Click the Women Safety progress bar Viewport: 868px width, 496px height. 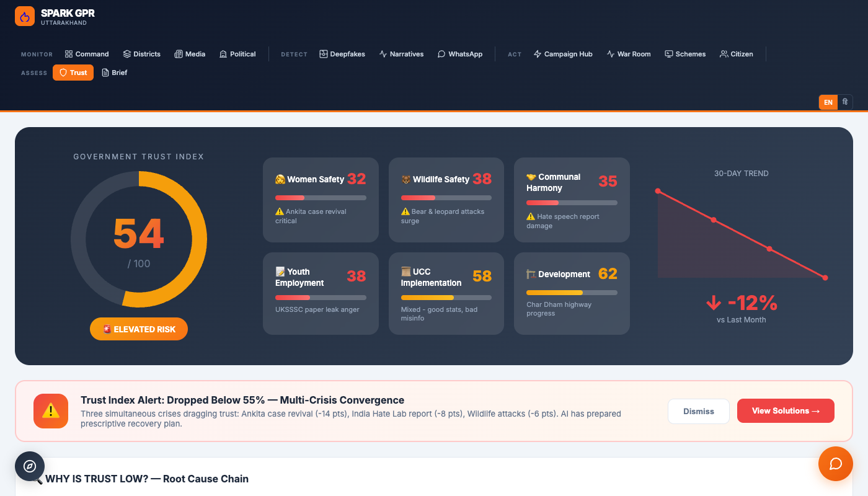click(320, 197)
